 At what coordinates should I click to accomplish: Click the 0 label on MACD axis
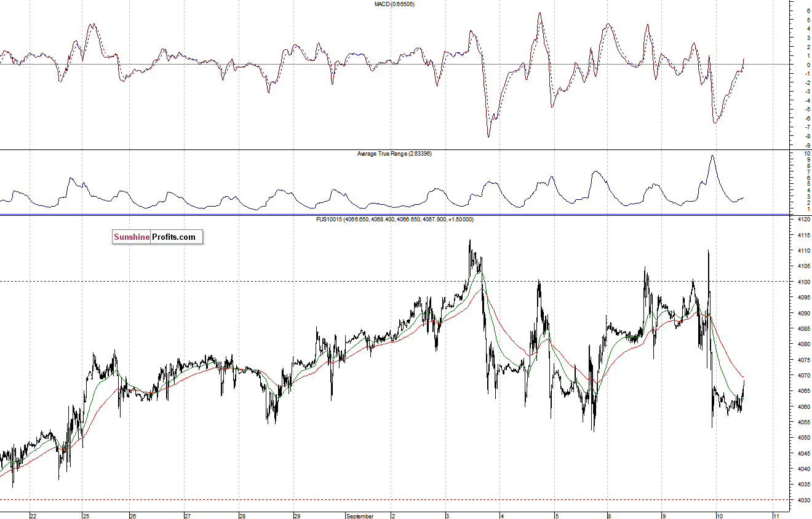808,65
